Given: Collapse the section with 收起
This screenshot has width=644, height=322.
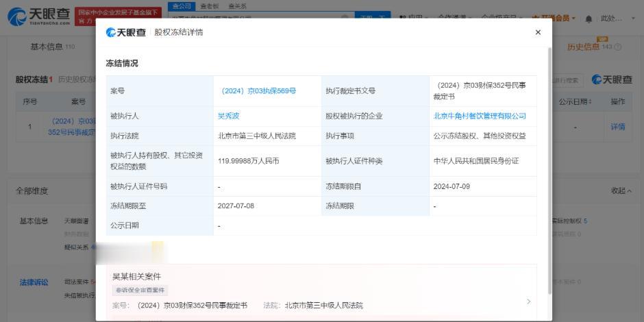Looking at the screenshot, I should [x=621, y=190].
